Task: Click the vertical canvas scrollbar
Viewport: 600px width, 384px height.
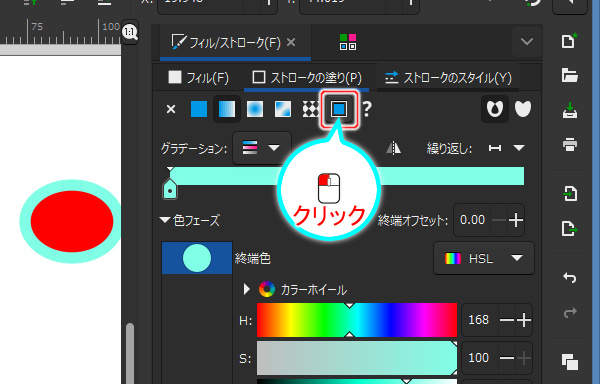Action: 130,354
